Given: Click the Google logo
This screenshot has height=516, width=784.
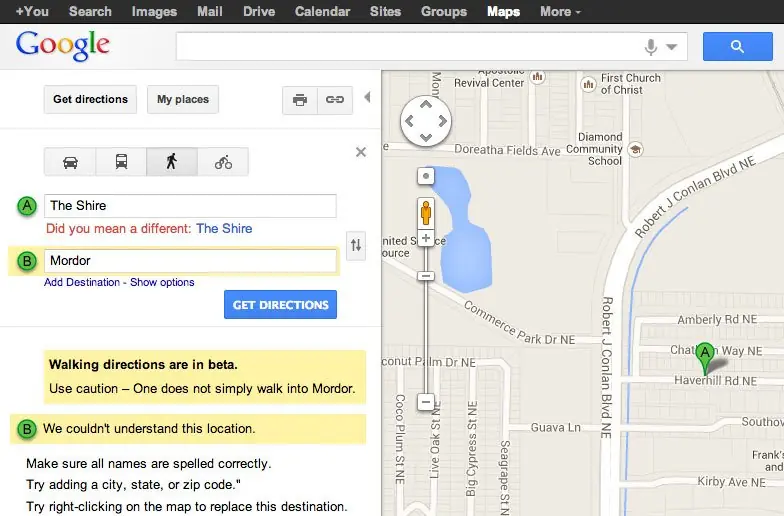Looking at the screenshot, I should [62, 46].
